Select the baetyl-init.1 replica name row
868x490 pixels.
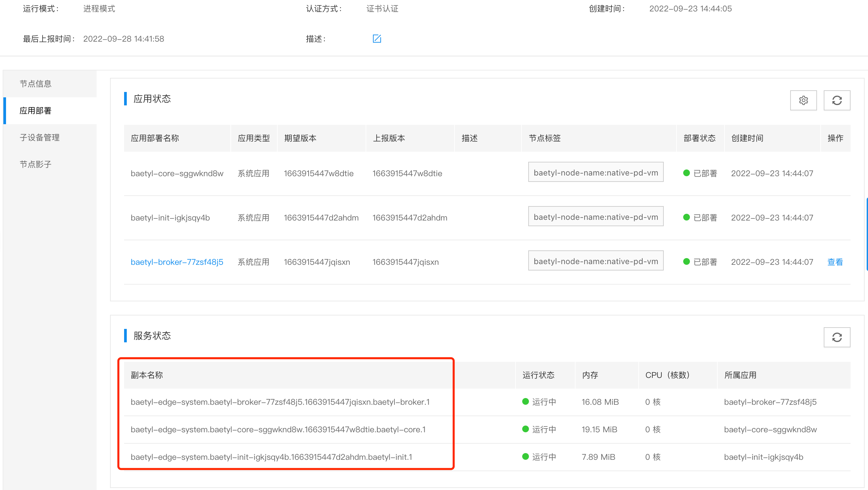pos(271,457)
